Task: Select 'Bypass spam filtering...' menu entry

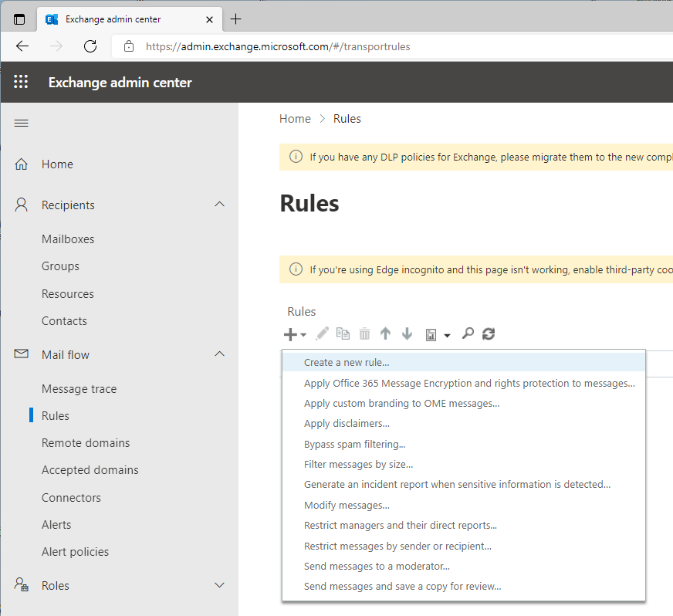Action: pos(354,444)
